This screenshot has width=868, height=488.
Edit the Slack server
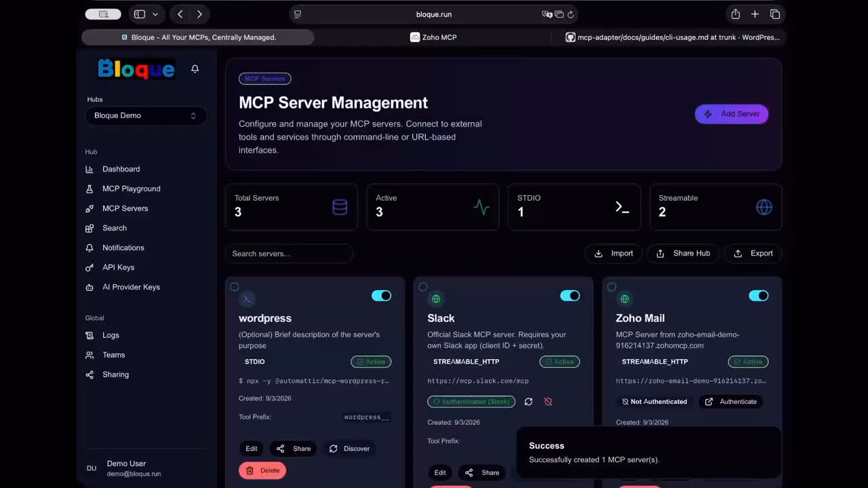440,472
